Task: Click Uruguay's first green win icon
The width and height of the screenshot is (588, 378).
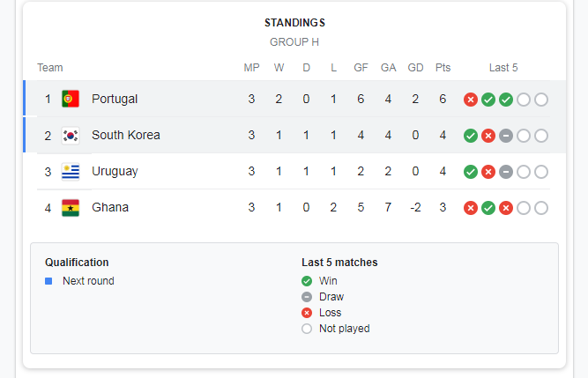Action: point(471,172)
